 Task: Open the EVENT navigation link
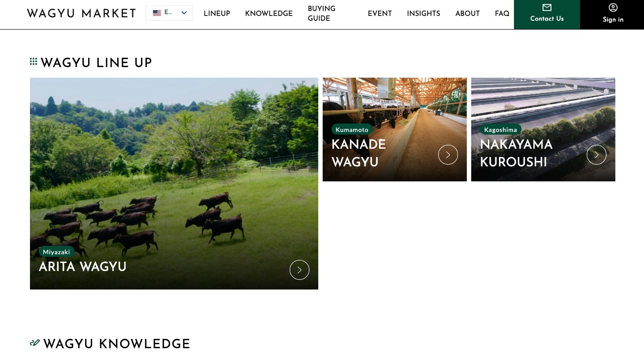[x=380, y=14]
